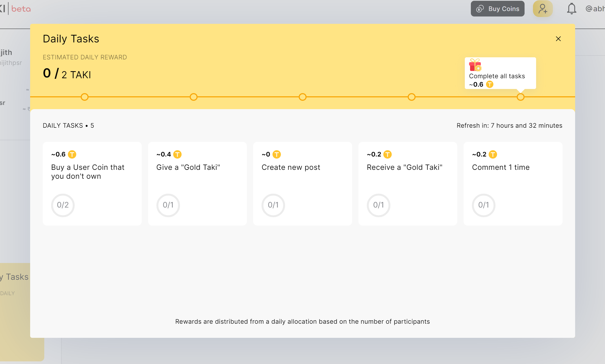This screenshot has width=605, height=364.
Task: Click the coin icon inside Buy Coins button
Action: pyautogui.click(x=480, y=9)
